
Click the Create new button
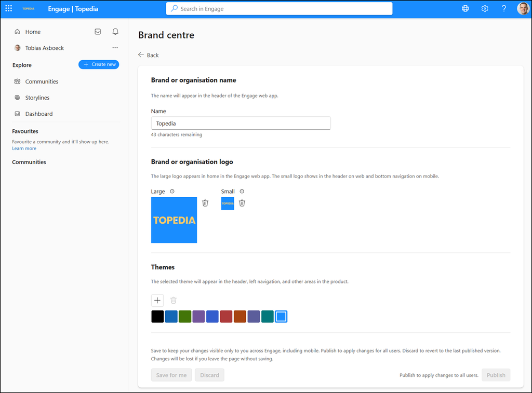point(99,64)
